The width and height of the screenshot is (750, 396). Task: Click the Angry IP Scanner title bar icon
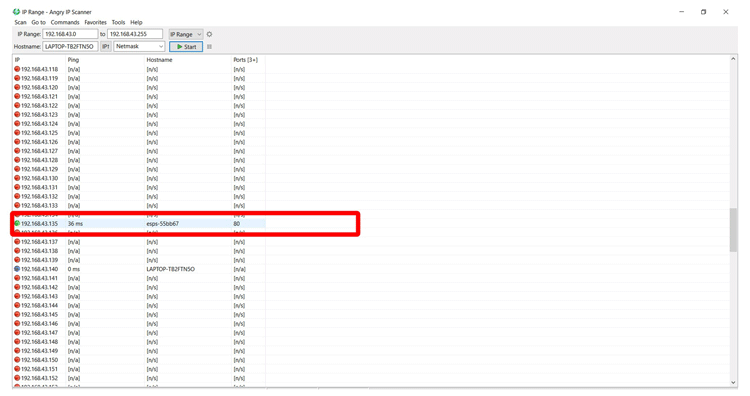click(16, 11)
